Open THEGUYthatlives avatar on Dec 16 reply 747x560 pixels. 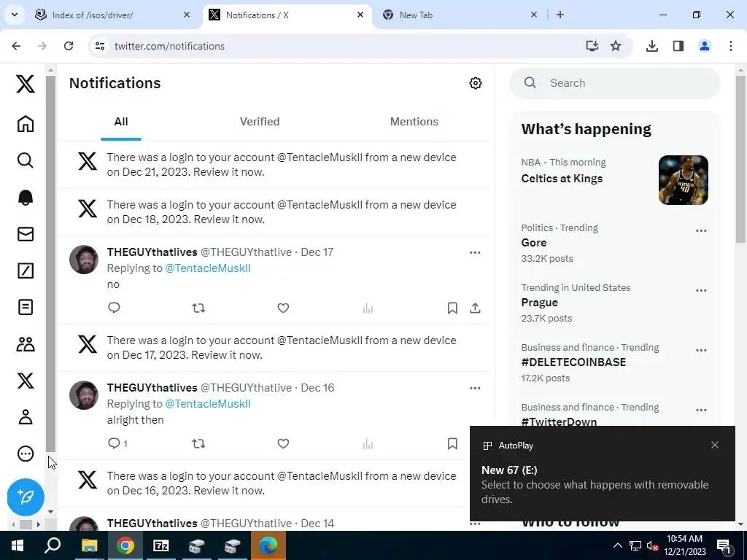pyautogui.click(x=84, y=395)
